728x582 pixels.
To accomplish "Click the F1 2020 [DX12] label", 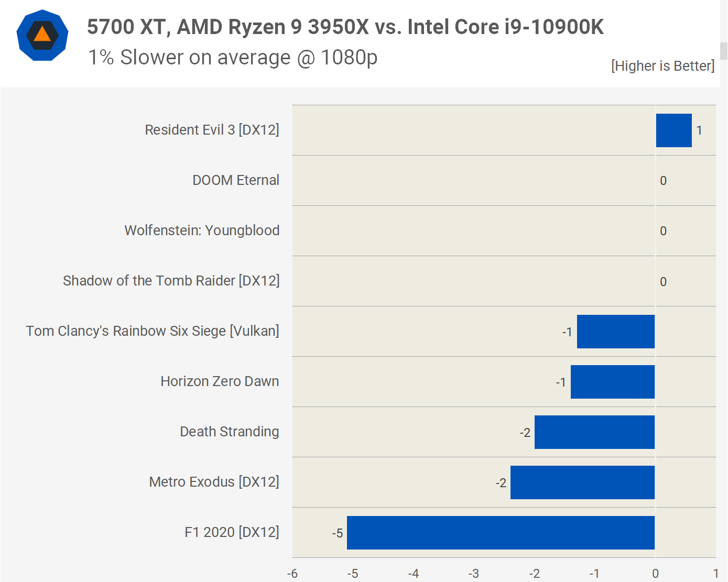I will coord(232,532).
